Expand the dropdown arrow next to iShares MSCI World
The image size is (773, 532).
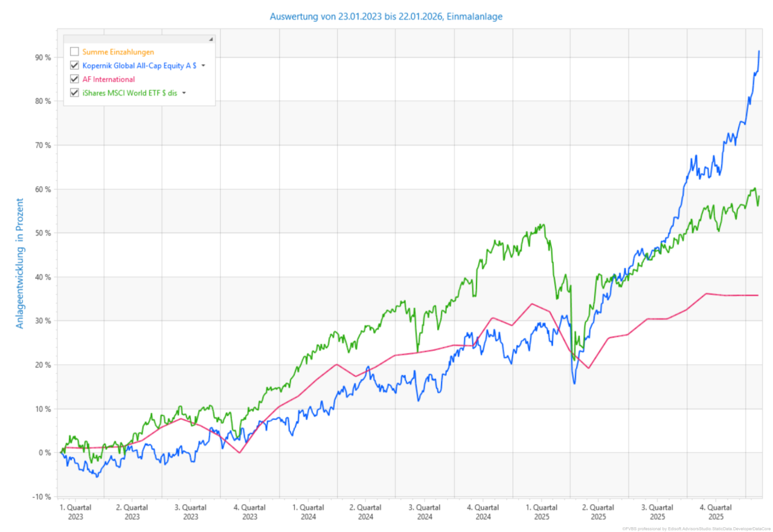pyautogui.click(x=184, y=93)
